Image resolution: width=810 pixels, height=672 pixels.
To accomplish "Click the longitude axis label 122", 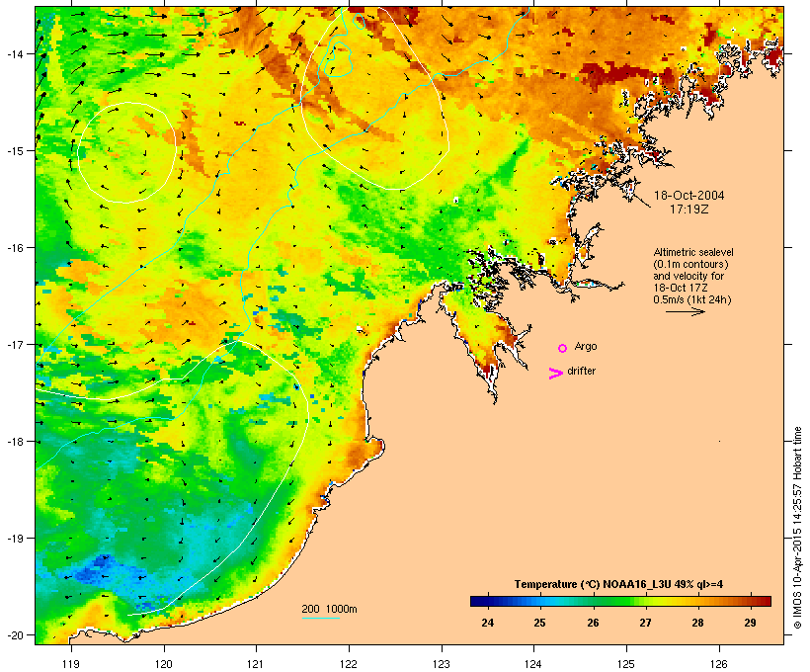I will [349, 664].
